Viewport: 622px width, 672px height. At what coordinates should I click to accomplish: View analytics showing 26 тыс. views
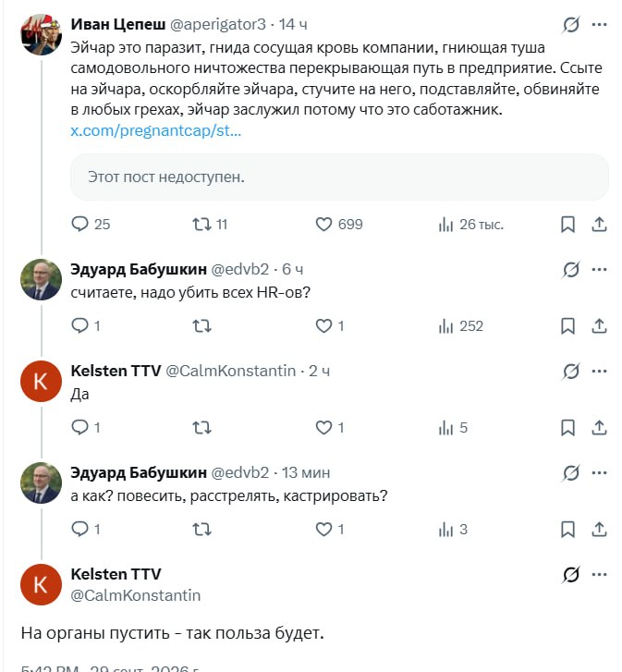tap(470, 224)
